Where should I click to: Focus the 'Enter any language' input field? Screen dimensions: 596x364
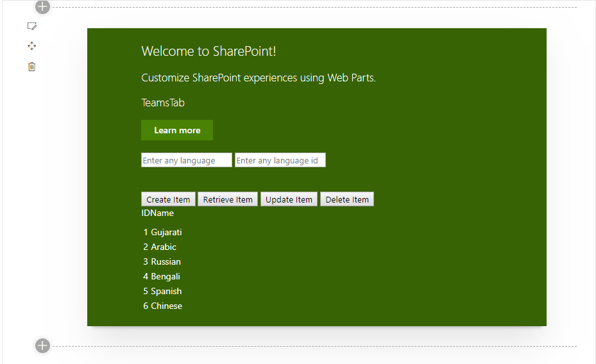186,160
